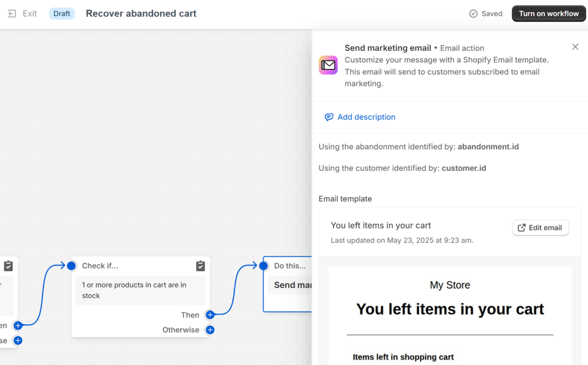This screenshot has height=365, width=588.
Task: Select the Check if input connector dot
Action: [x=71, y=266]
